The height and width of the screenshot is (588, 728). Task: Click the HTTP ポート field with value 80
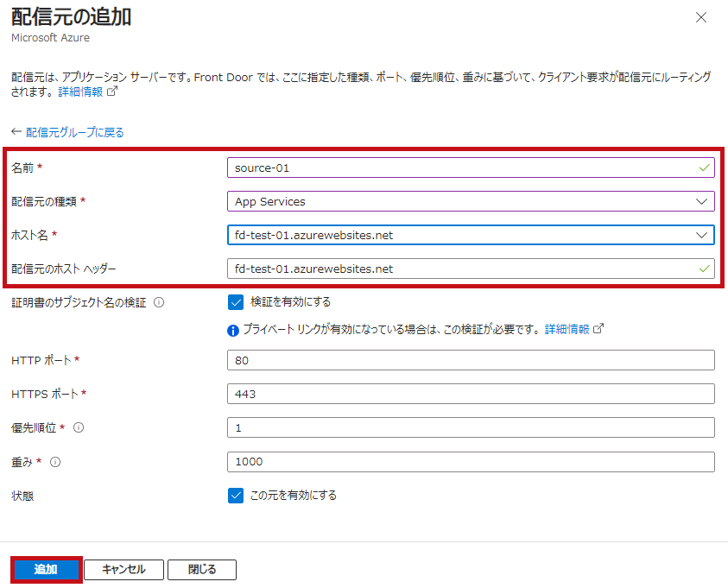(471, 360)
